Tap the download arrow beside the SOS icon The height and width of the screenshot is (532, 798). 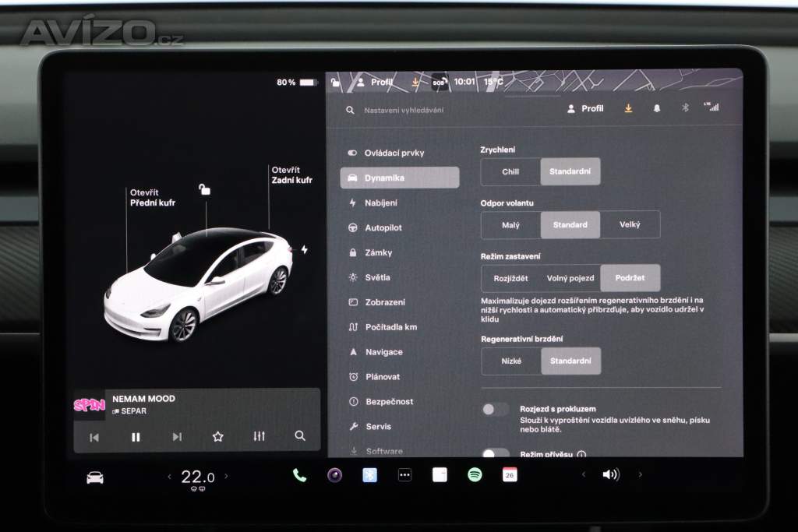(x=416, y=82)
